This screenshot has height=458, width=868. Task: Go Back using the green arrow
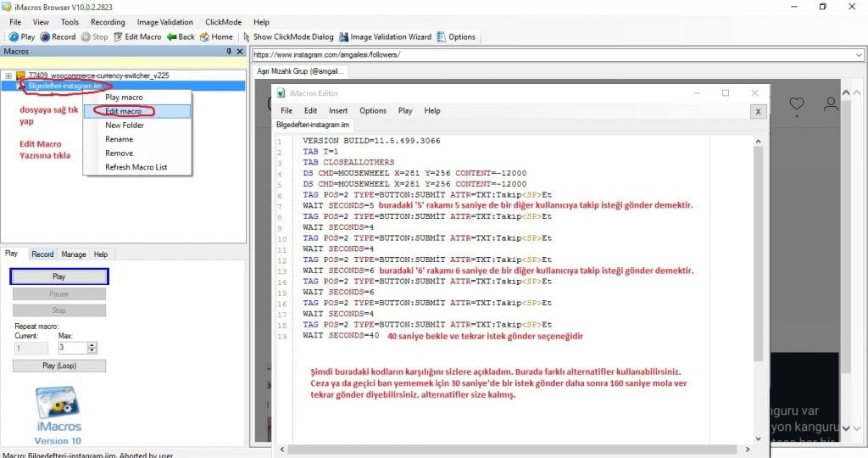(181, 37)
